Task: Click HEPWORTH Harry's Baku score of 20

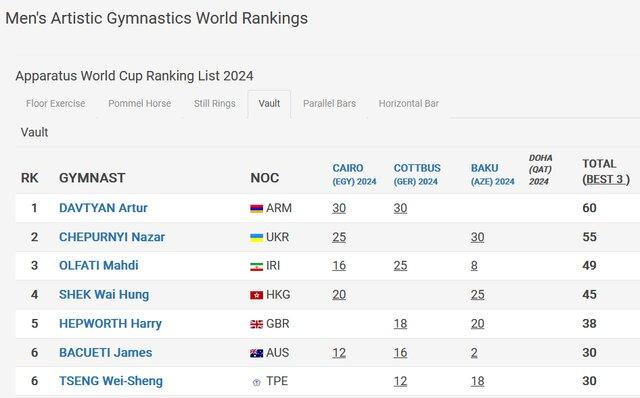Action: pyautogui.click(x=478, y=324)
